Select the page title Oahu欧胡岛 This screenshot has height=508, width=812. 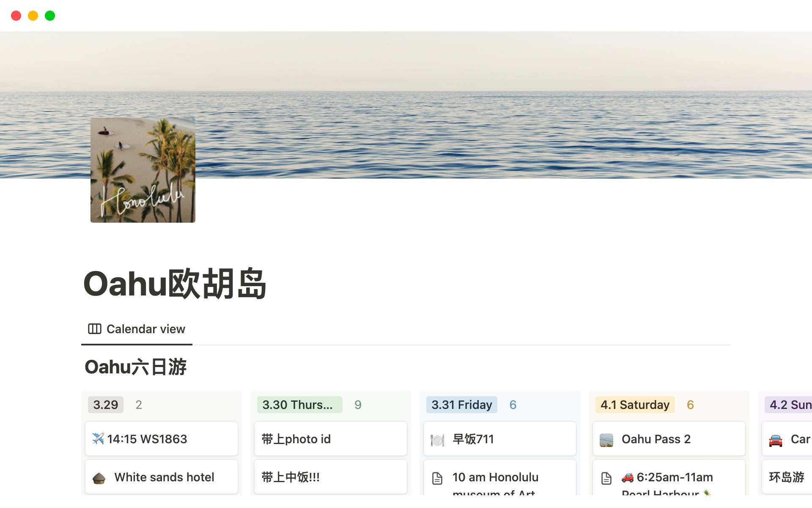175,284
